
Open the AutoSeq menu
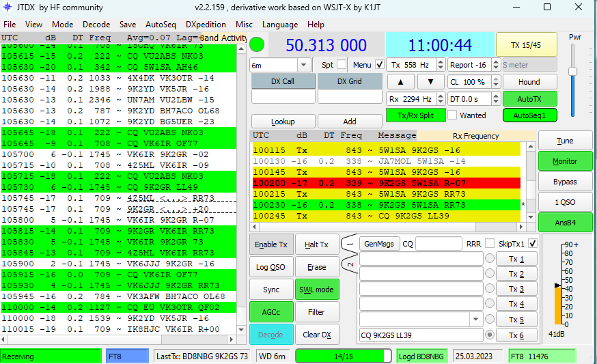pos(161,25)
